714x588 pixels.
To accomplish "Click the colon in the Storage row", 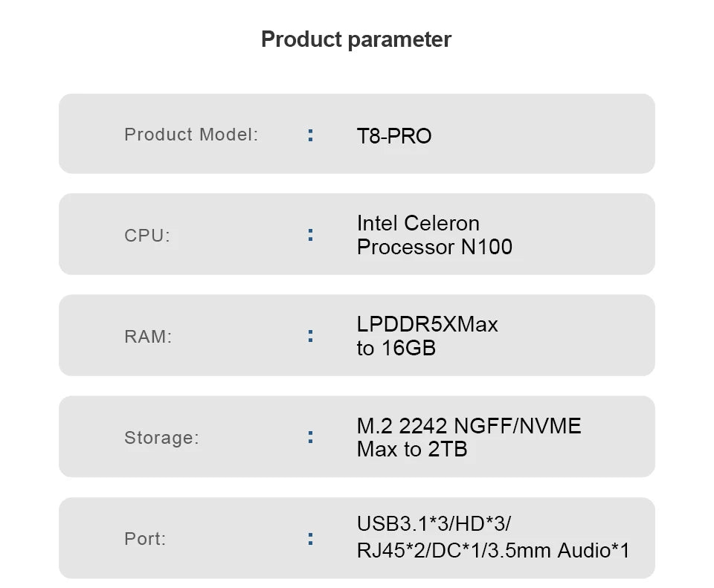I will pyautogui.click(x=310, y=437).
